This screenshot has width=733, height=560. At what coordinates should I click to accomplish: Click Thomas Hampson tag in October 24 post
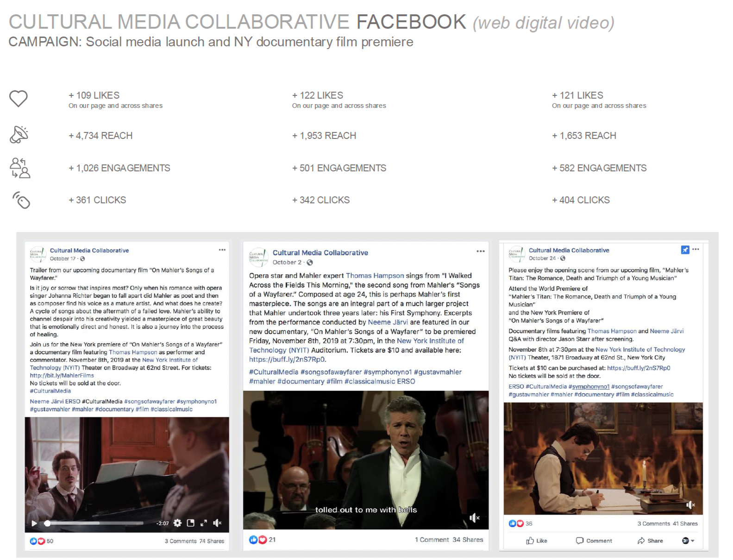click(612, 331)
